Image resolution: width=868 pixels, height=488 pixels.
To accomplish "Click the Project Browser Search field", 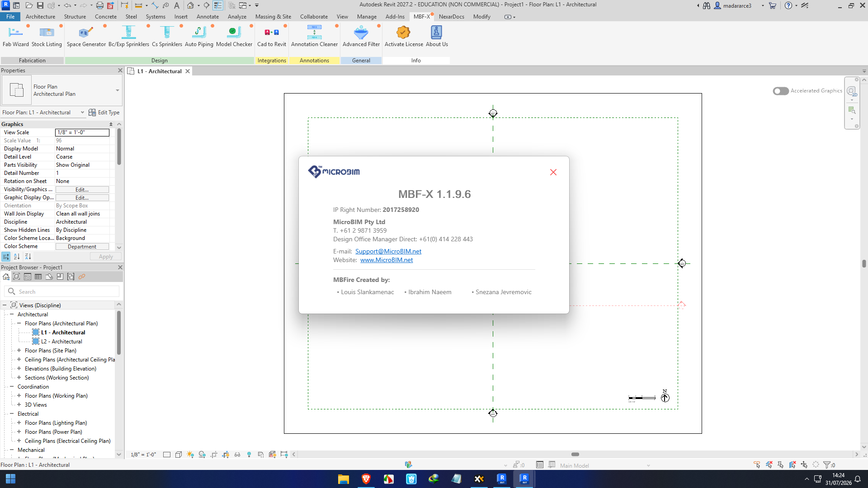I will (x=62, y=291).
